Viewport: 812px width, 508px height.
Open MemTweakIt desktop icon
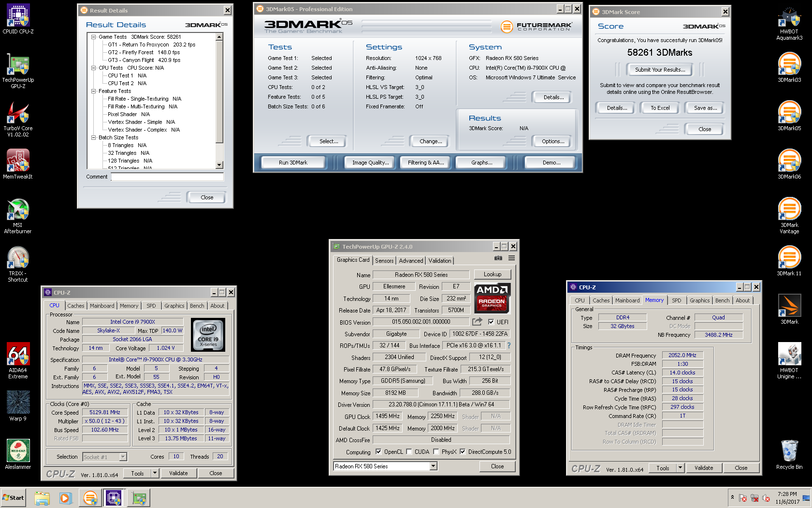coord(18,164)
